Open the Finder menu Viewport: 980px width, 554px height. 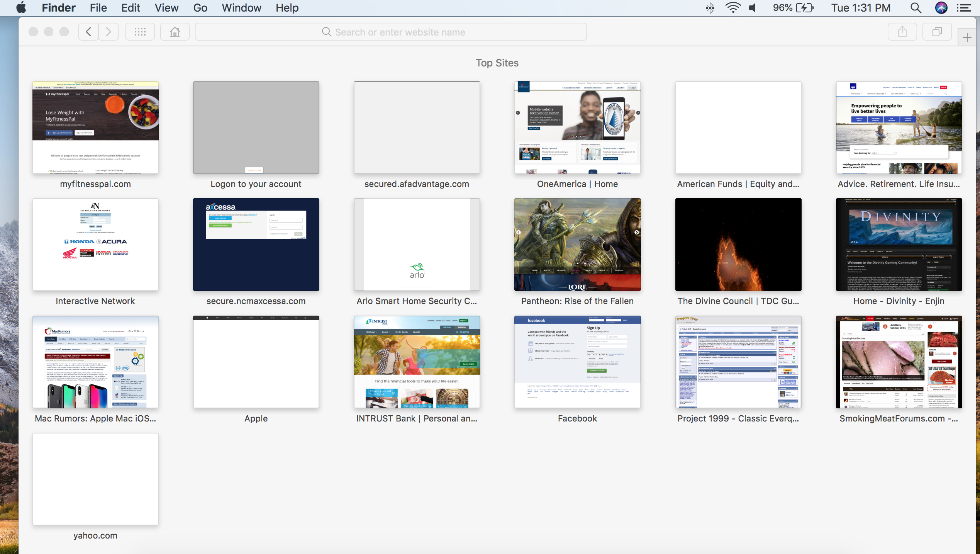pos(59,8)
